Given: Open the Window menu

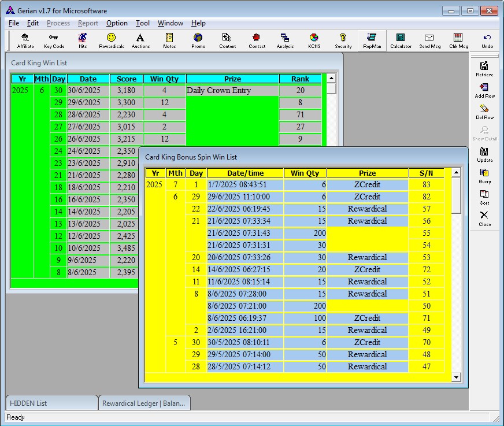Looking at the screenshot, I should tap(171, 23).
